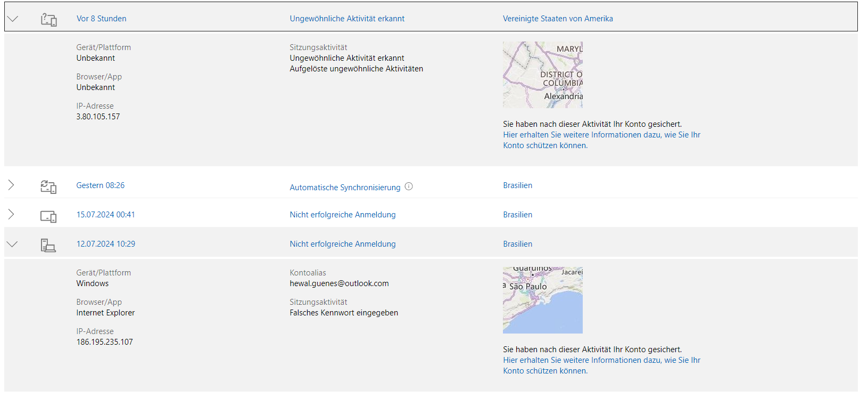Click 'Brasilien' in the 15.07.2024 row
Image resolution: width=868 pixels, height=398 pixels.
coord(517,215)
